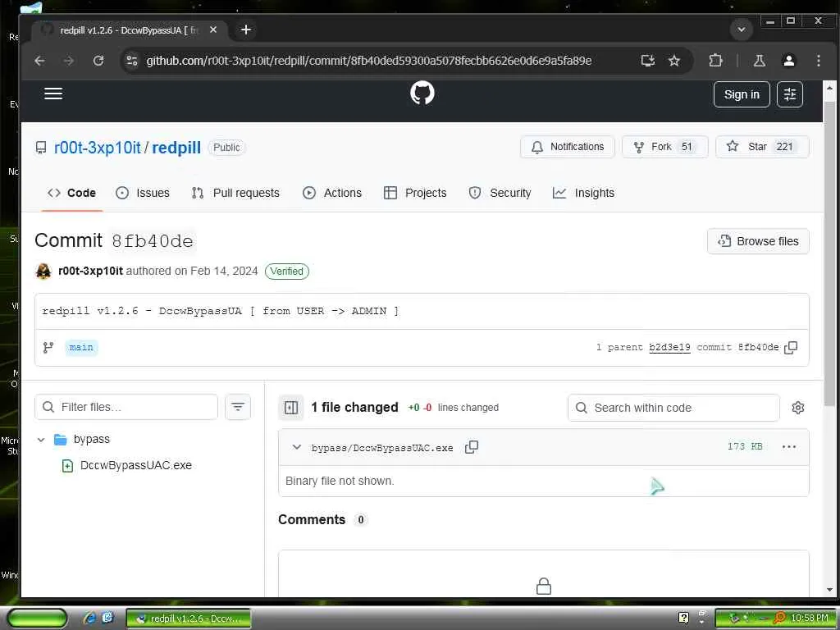Reload the page with the refresh icon
The width and height of the screenshot is (840, 630).
point(98,61)
